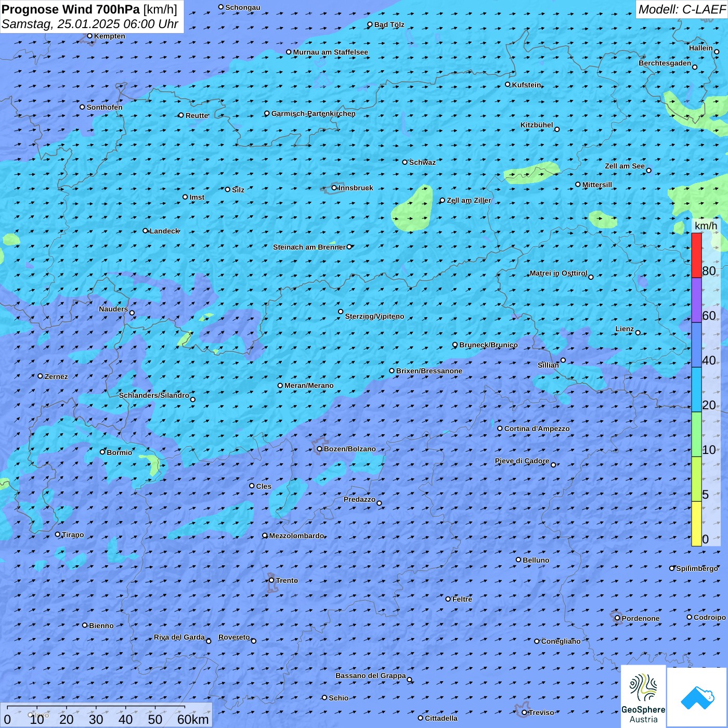Click the Bienno label

(x=101, y=626)
